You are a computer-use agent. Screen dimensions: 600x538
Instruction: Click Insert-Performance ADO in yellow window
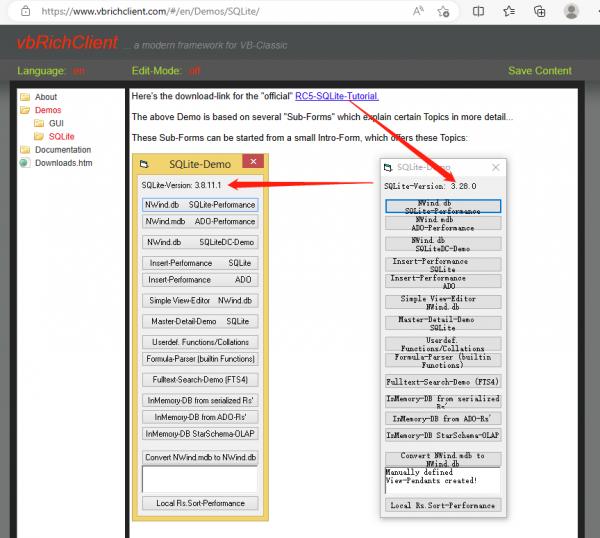pos(200,280)
